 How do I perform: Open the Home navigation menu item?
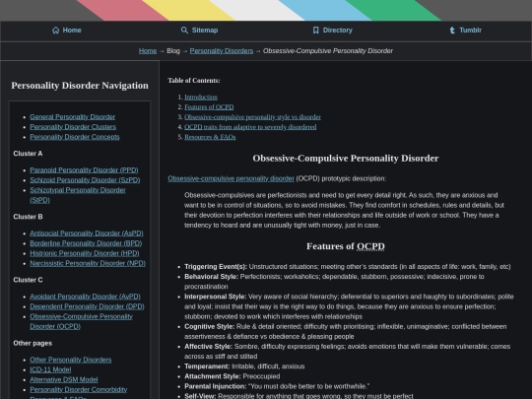67,31
